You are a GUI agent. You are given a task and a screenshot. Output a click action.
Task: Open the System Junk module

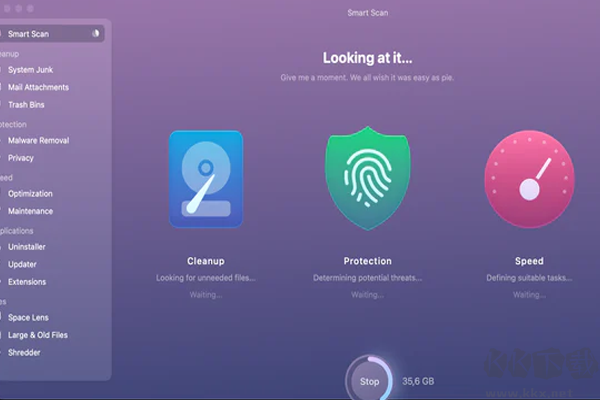pos(31,70)
